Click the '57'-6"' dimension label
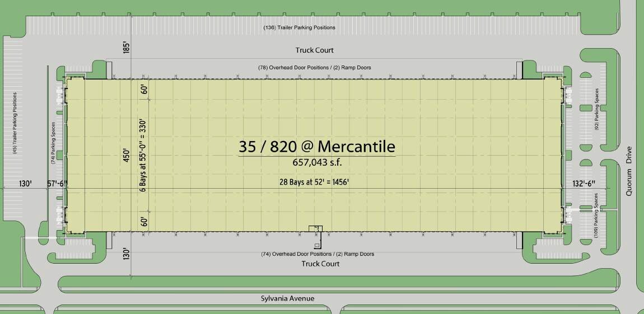The image size is (644, 314). (58, 184)
